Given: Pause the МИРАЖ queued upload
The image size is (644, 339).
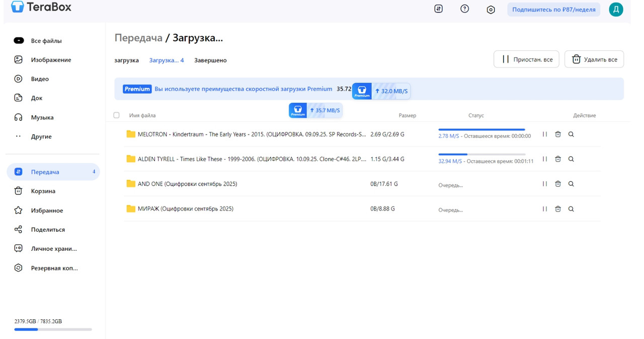Looking at the screenshot, I should pyautogui.click(x=545, y=209).
